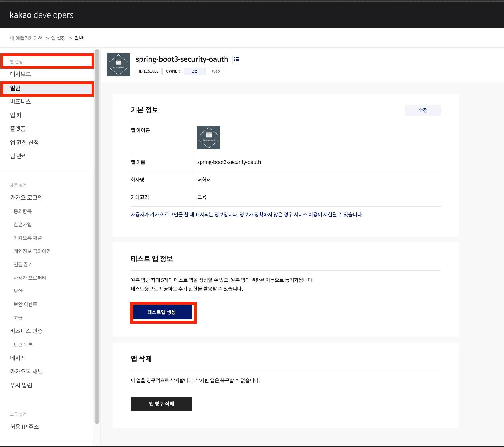504x447 pixels.
Task: Open the 대시보드 menu
Action: click(x=20, y=74)
